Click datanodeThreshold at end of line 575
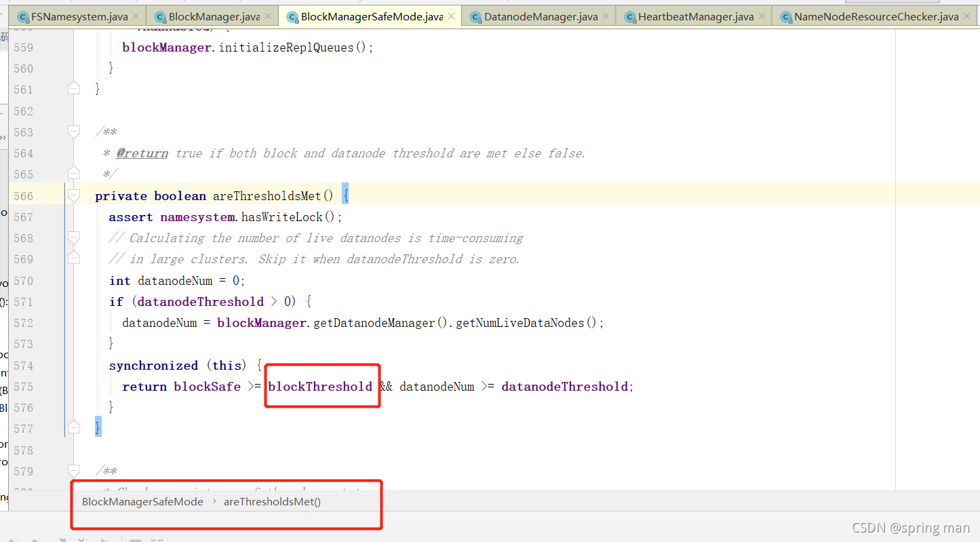 564,387
